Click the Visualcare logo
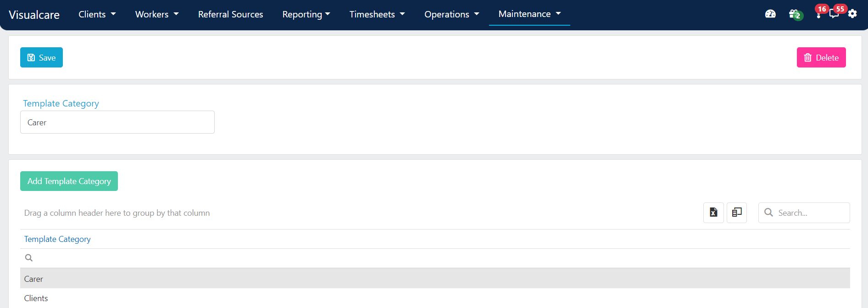Screen dimensions: 868x308 (34, 15)
